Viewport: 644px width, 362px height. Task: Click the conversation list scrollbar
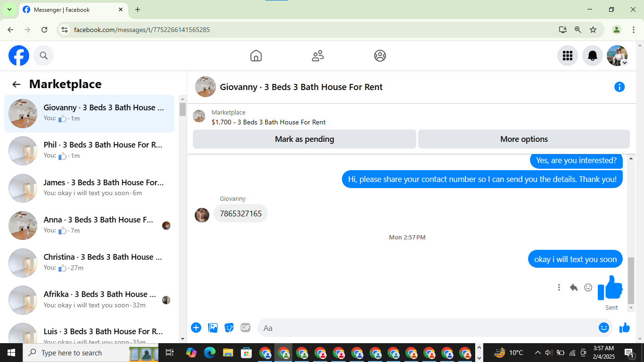pos(183,109)
